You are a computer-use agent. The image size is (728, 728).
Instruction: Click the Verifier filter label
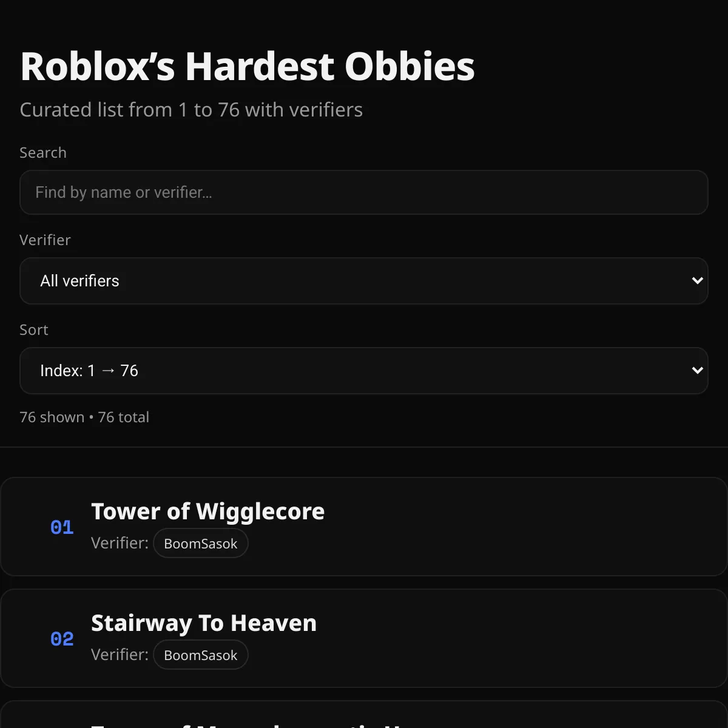tap(45, 240)
